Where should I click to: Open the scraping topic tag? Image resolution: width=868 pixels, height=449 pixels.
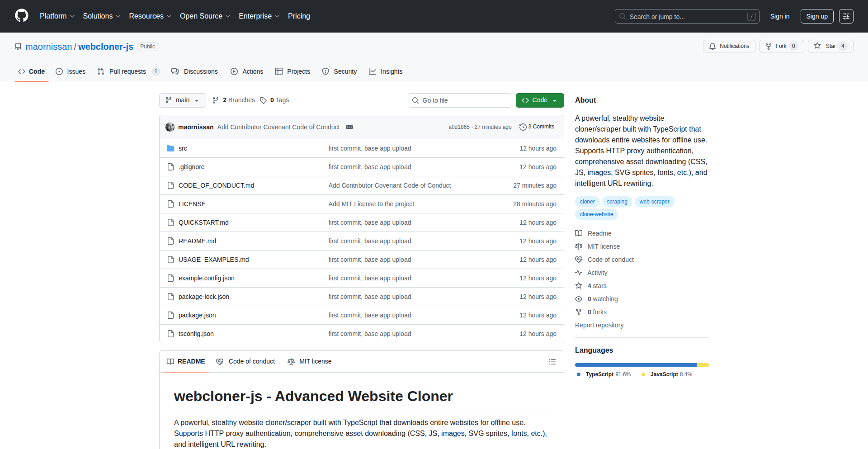tap(617, 202)
